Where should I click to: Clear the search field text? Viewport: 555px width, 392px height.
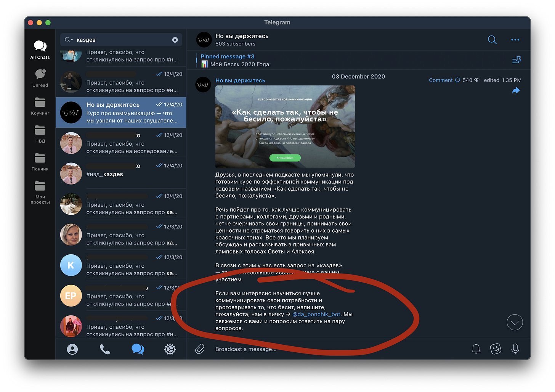click(x=175, y=40)
